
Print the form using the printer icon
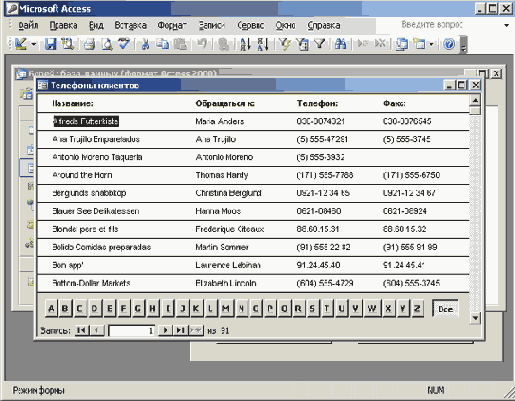pos(89,44)
